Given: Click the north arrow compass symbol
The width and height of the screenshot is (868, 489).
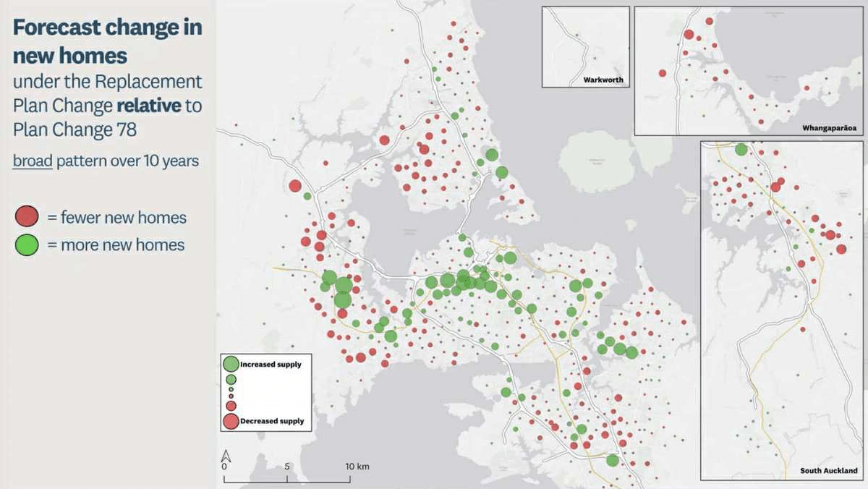Looking at the screenshot, I should point(226,456).
